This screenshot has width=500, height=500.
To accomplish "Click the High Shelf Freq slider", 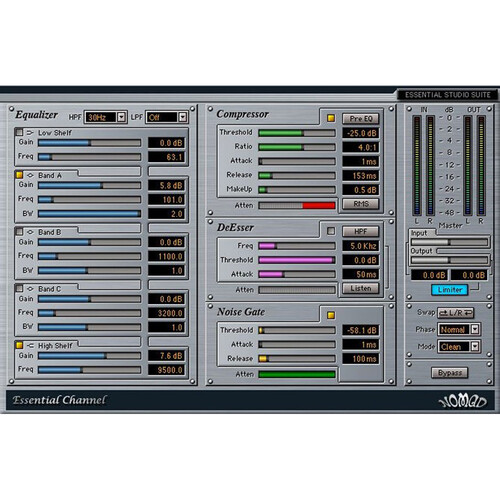I will click(x=89, y=370).
